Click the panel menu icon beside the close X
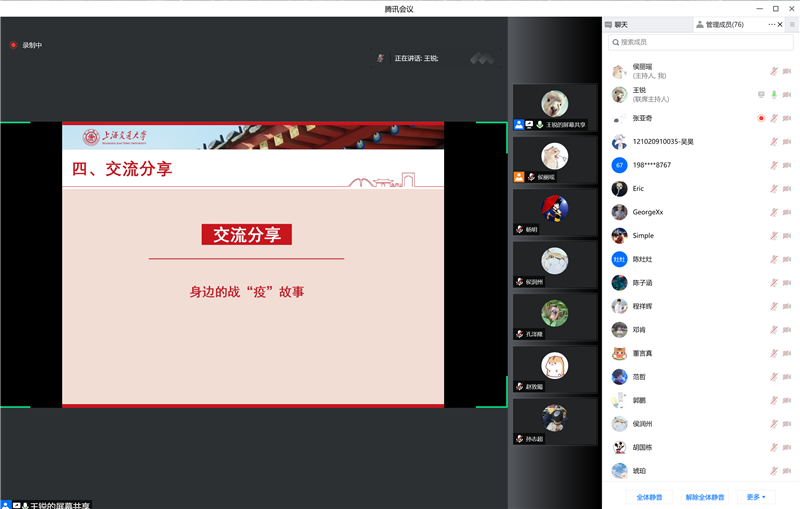Image resolution: width=800 pixels, height=509 pixels. click(792, 24)
